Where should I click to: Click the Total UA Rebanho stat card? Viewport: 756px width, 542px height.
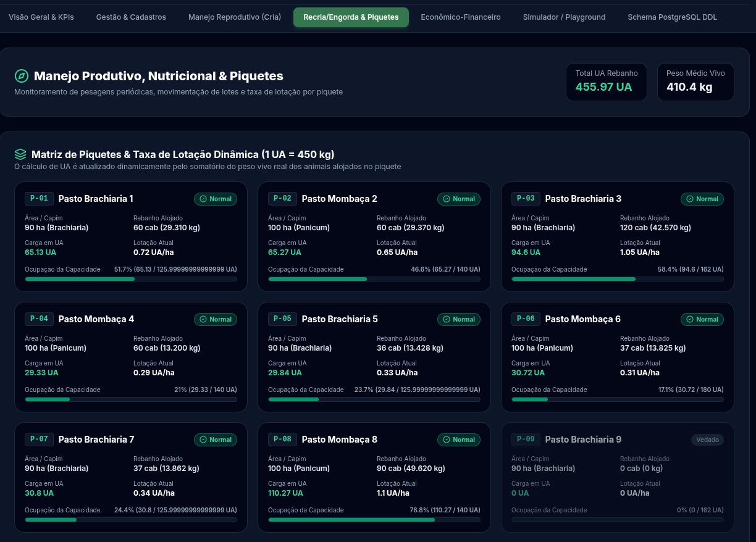[607, 82]
